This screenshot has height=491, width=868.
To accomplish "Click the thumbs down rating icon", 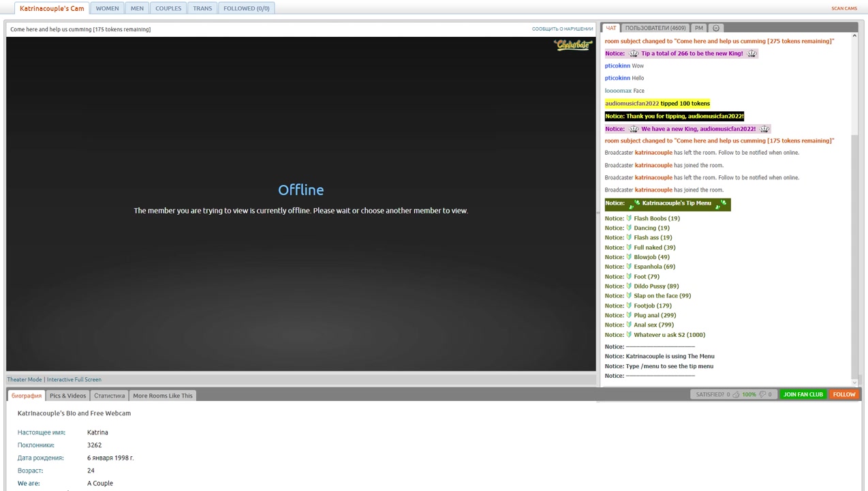I will click(x=762, y=394).
